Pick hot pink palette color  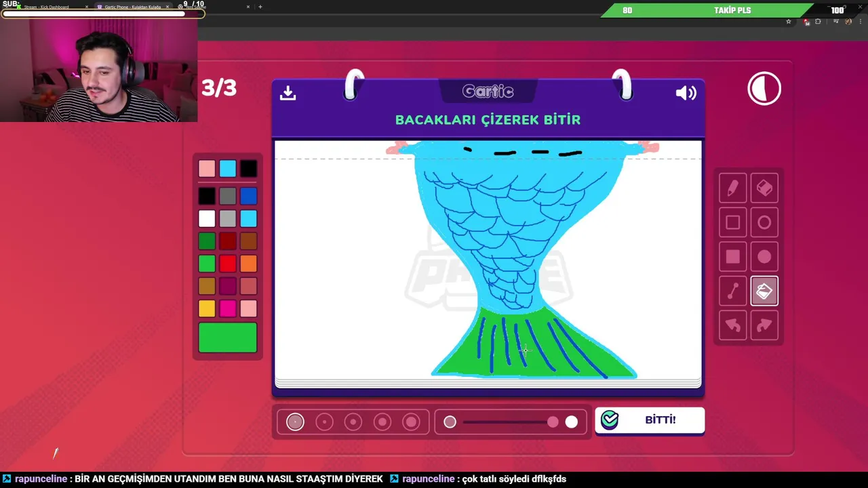coord(228,309)
